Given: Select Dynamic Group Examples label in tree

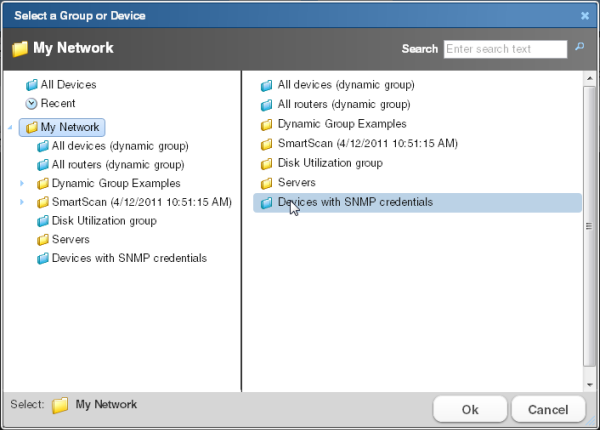Looking at the screenshot, I should click(x=116, y=183).
